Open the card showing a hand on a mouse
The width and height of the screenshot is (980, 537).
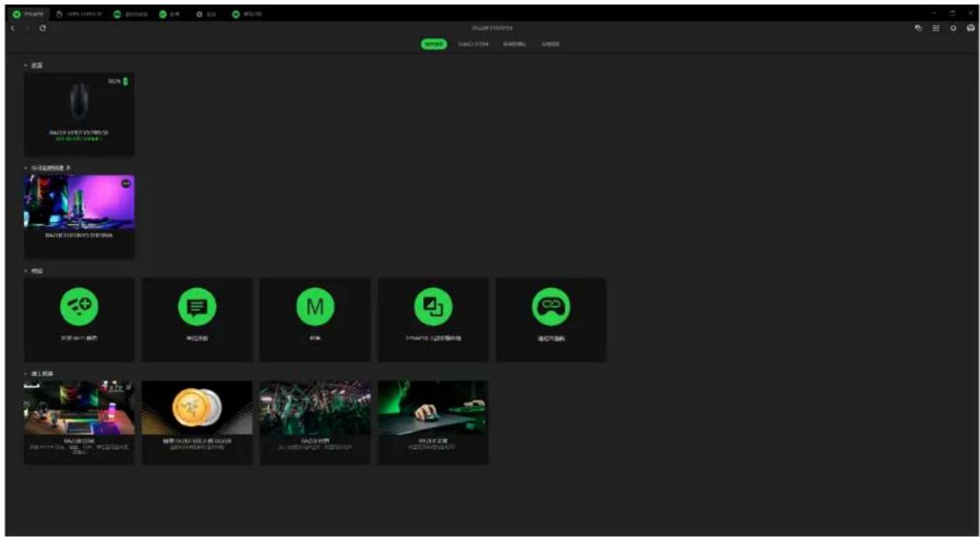pyautogui.click(x=433, y=422)
